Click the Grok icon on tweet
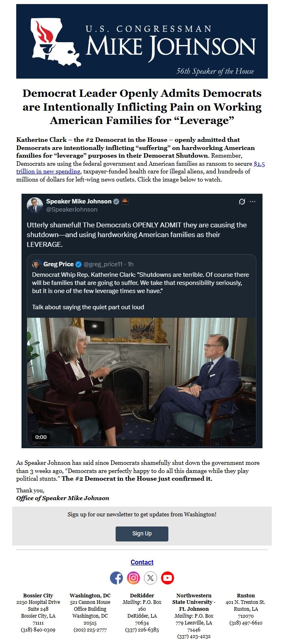This screenshot has width=284, height=644. tap(242, 201)
